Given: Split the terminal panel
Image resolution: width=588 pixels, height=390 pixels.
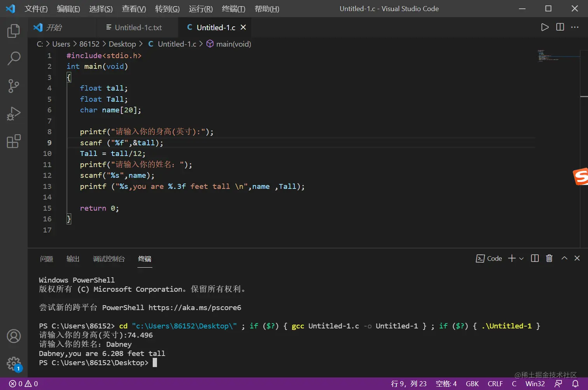Looking at the screenshot, I should coord(535,258).
